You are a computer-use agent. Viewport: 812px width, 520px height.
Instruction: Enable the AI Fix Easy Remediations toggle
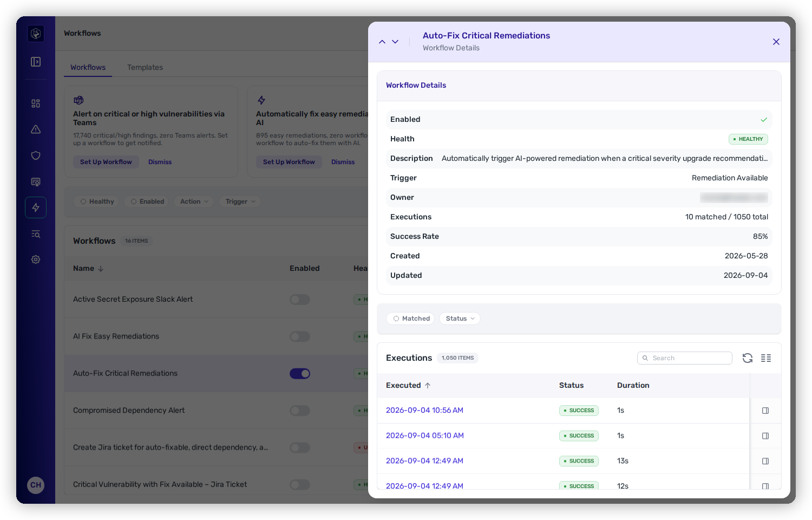[300, 336]
